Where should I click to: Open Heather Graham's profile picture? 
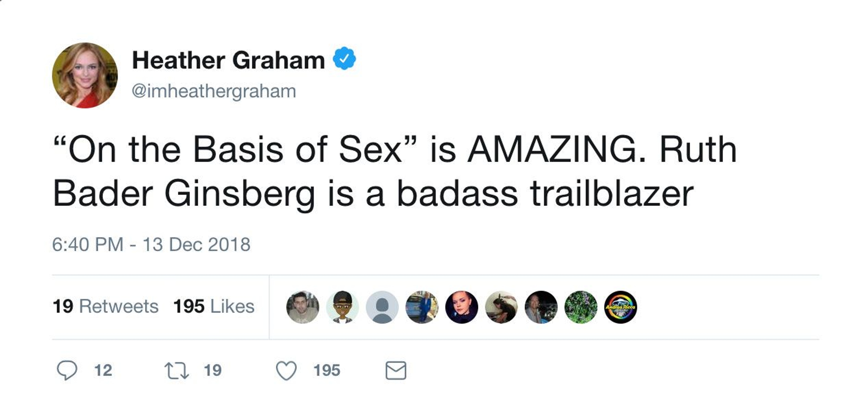tap(85, 75)
